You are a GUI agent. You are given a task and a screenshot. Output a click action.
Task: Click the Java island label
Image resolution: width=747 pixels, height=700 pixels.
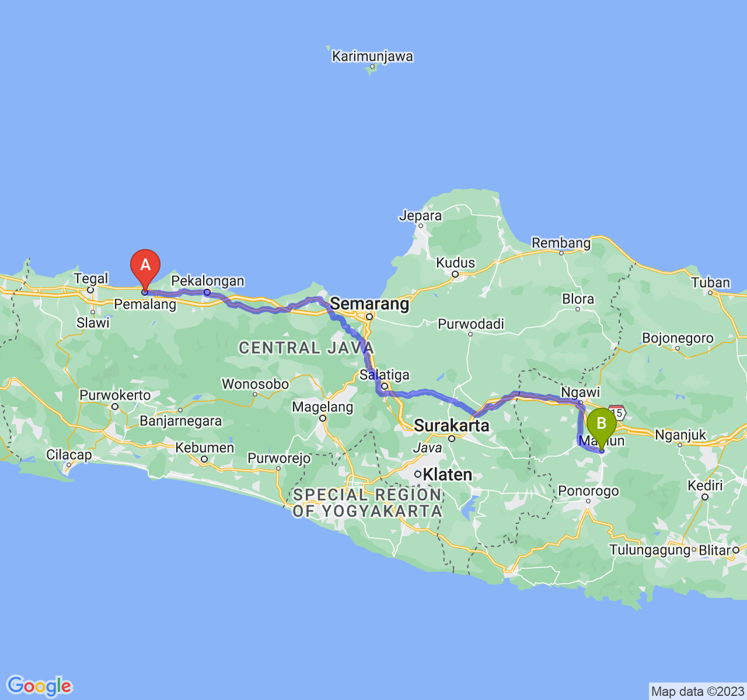pyautogui.click(x=428, y=448)
